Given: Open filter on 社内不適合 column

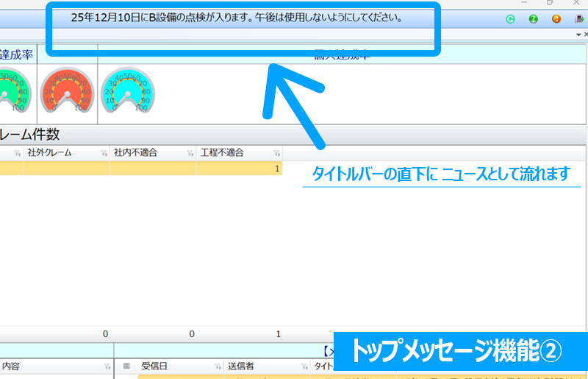Looking at the screenshot, I should (190, 153).
